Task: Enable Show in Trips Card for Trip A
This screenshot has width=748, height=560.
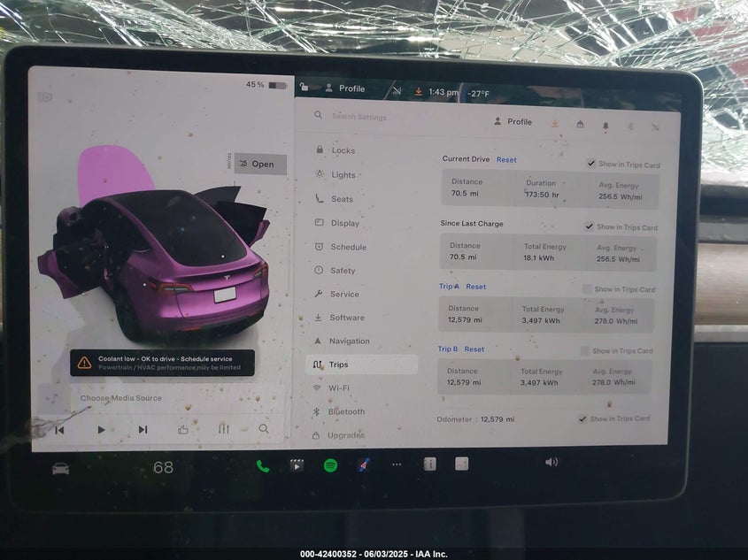Action: click(587, 289)
